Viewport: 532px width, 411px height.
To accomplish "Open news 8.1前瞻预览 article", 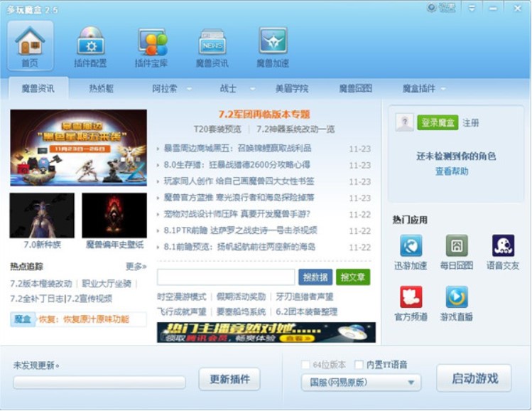I will (239, 247).
